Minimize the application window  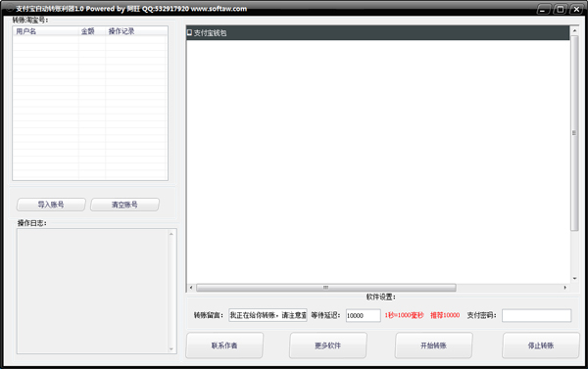[x=543, y=10]
